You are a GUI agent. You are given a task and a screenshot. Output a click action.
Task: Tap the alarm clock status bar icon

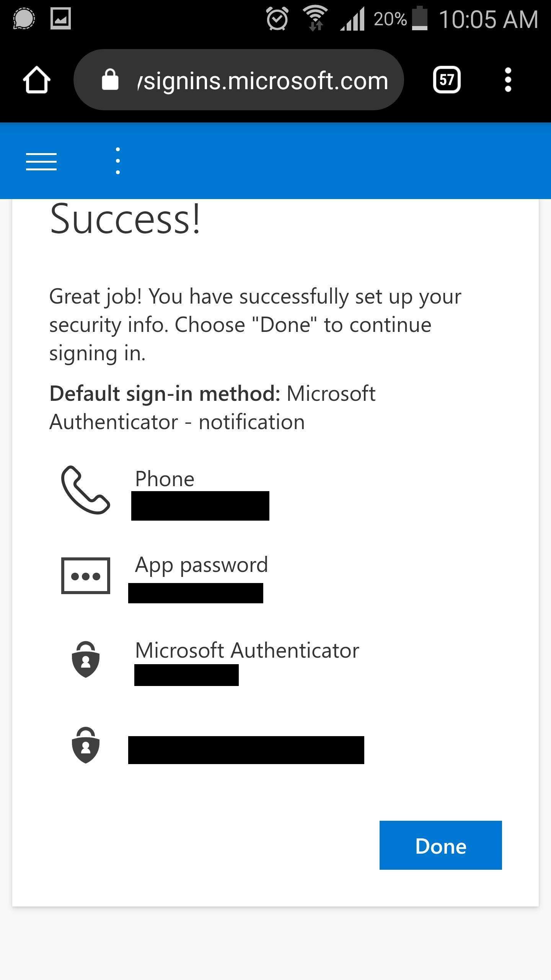(x=277, y=19)
